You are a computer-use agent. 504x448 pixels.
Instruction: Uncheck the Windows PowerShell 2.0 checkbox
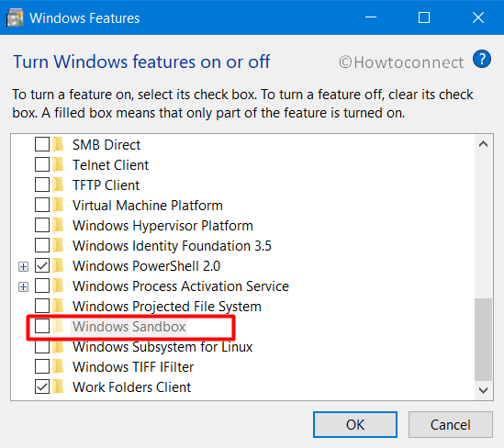click(42, 266)
